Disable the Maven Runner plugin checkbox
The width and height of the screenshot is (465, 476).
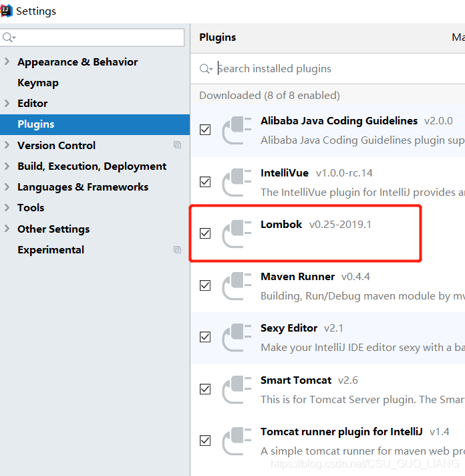[x=205, y=285]
